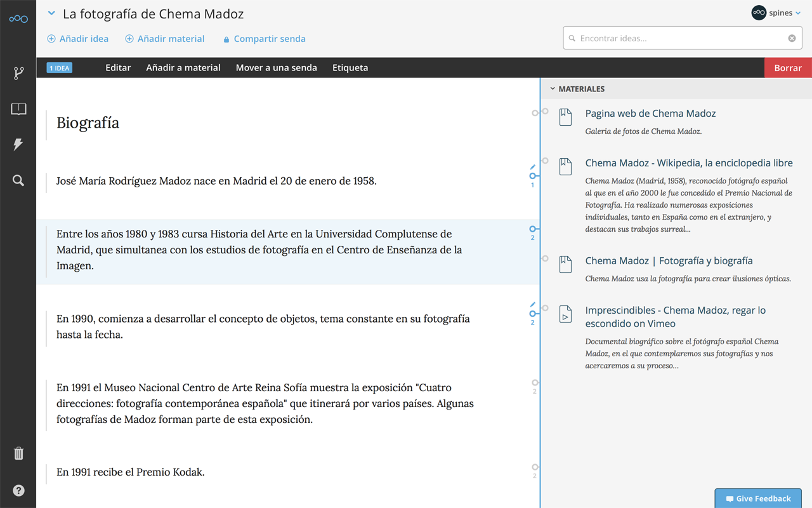The height and width of the screenshot is (508, 812).
Task: Open Pagina web de Chema Madoz material
Action: pos(650,114)
